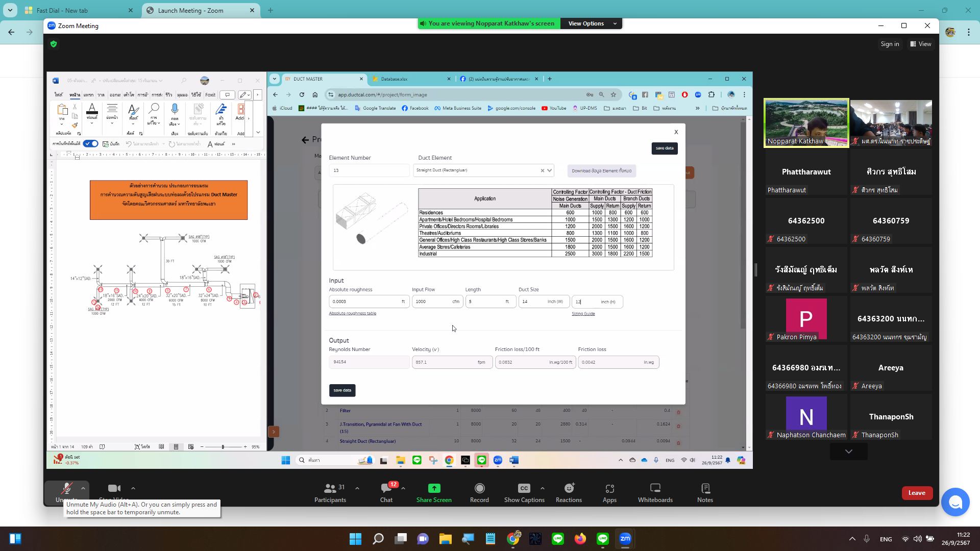The width and height of the screenshot is (980, 551).
Task: Expand the Participants options arrow
Action: [x=357, y=488]
